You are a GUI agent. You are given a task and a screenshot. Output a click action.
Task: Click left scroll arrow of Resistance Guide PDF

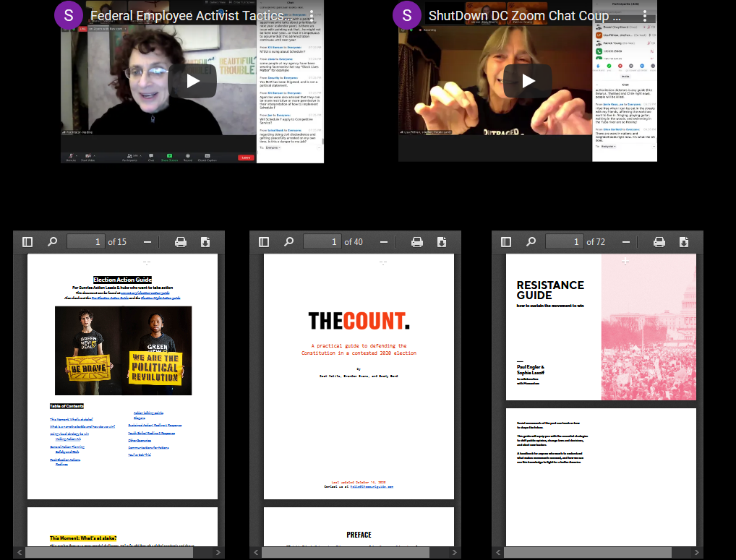[498, 553]
